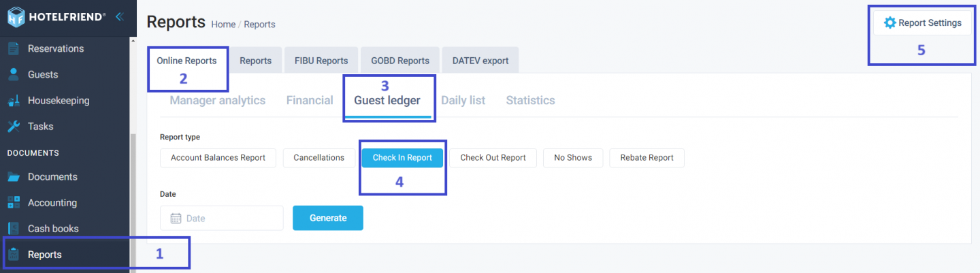
Task: Choose the Cancellations report type
Action: 319,157
